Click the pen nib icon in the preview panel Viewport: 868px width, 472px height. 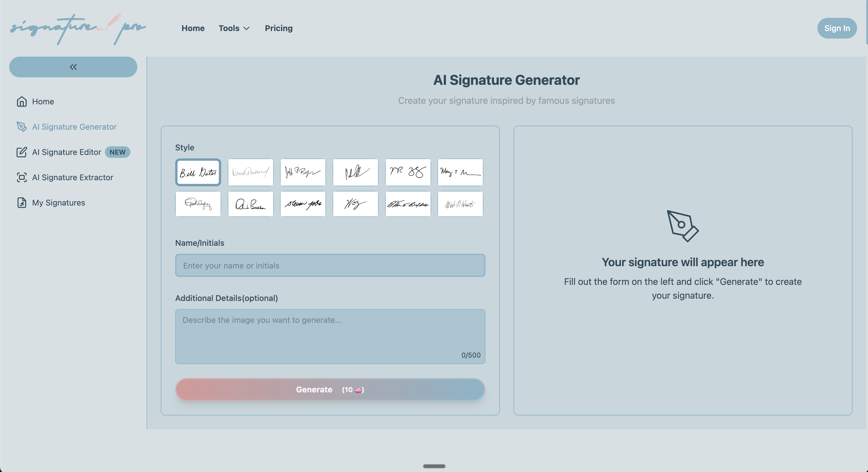coord(683,227)
